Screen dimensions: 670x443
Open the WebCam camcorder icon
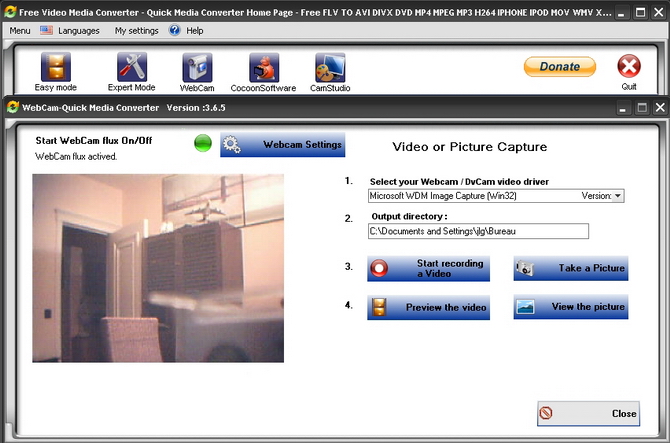(197, 67)
